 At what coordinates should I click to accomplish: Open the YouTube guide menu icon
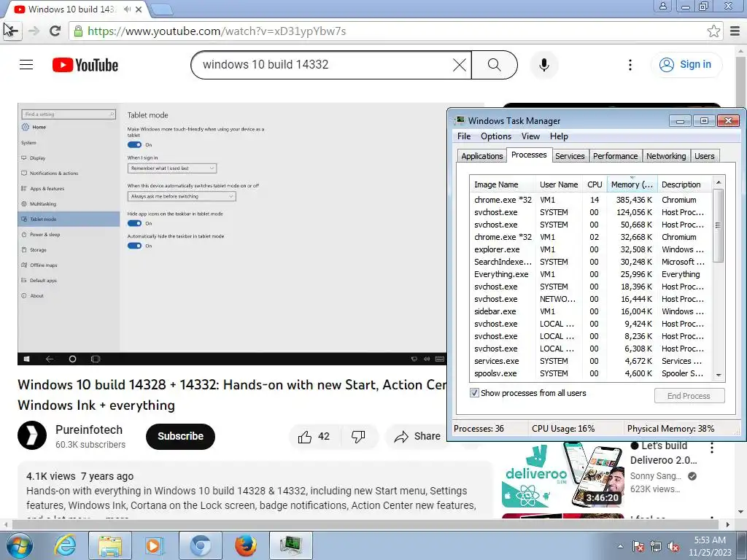pyautogui.click(x=26, y=64)
